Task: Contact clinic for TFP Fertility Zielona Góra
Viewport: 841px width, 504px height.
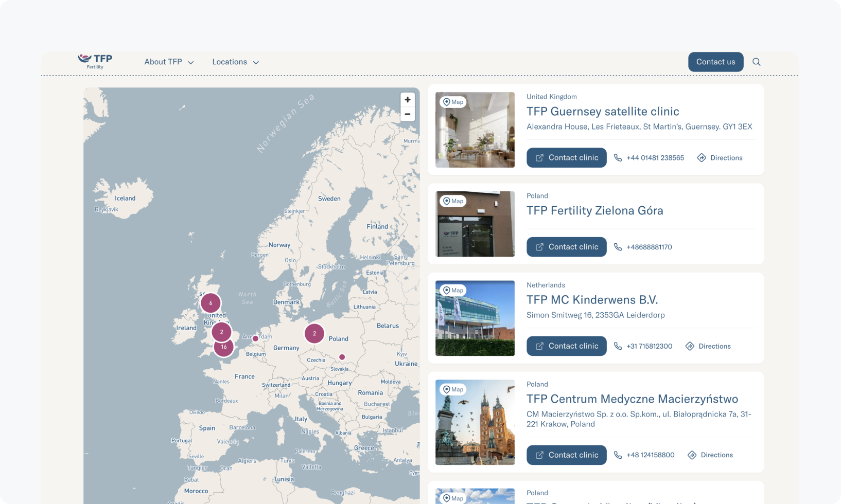Action: coord(566,247)
